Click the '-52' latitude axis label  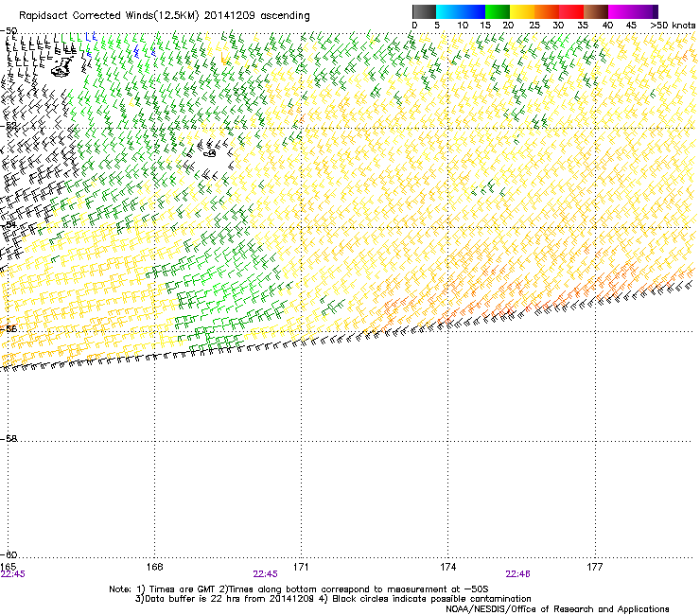point(9,127)
